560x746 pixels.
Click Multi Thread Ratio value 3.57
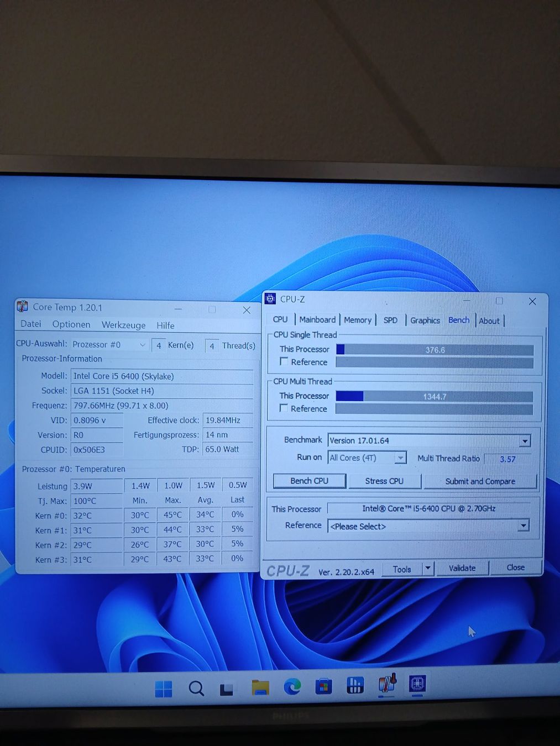point(507,459)
